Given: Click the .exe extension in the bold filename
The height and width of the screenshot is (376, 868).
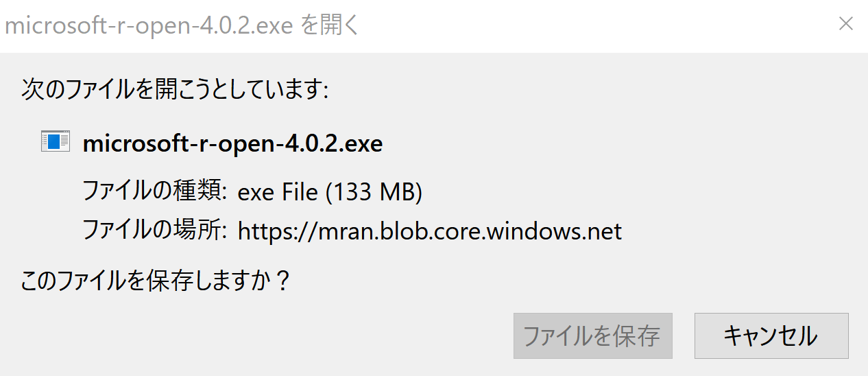Looking at the screenshot, I should (x=361, y=143).
